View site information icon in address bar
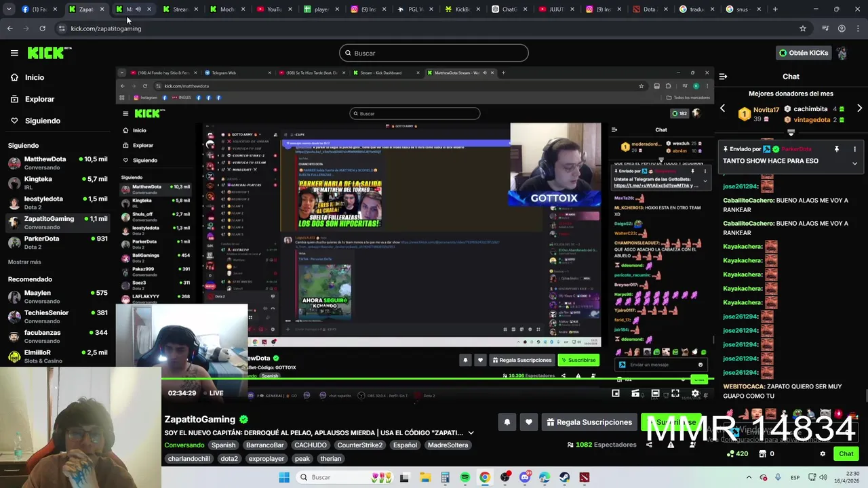The height and width of the screenshot is (488, 868). [x=62, y=28]
